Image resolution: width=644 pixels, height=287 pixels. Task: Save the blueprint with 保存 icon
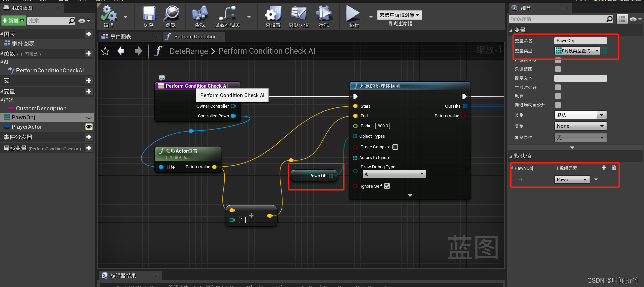pos(149,16)
